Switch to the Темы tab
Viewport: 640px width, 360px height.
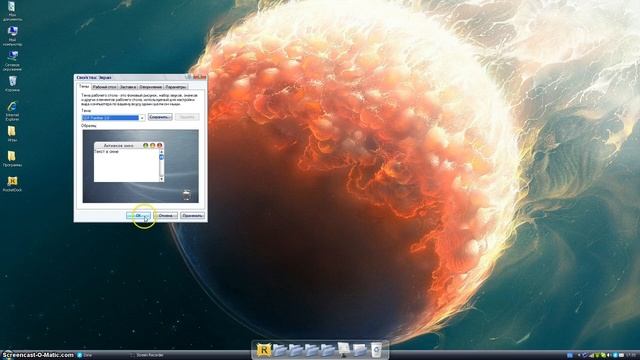83,87
